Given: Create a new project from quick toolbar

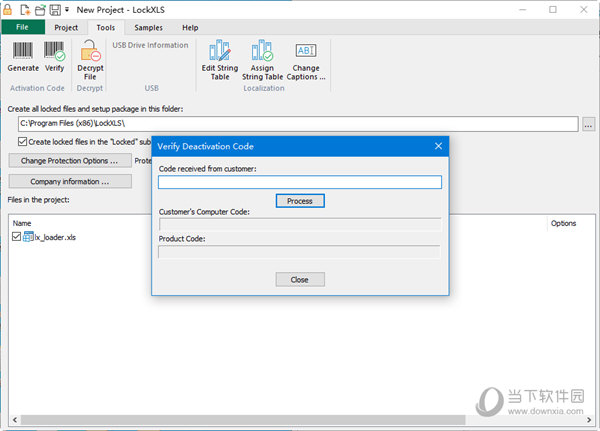Looking at the screenshot, I should (x=25, y=10).
